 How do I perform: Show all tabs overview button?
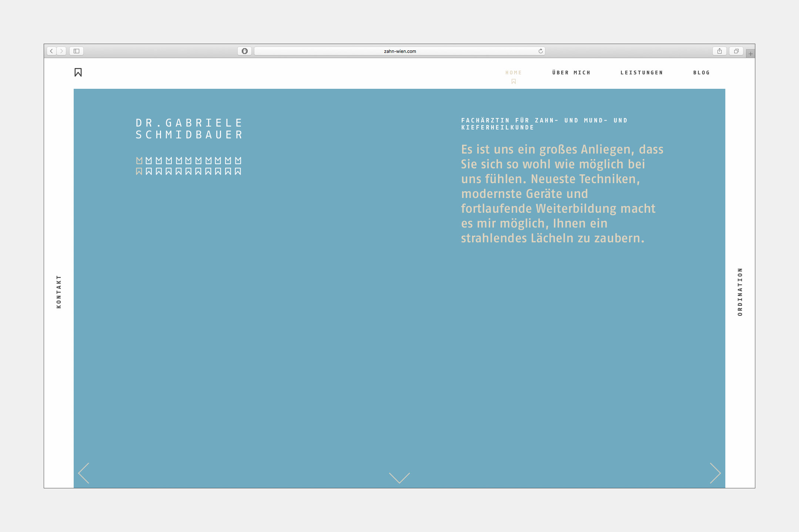tap(736, 51)
